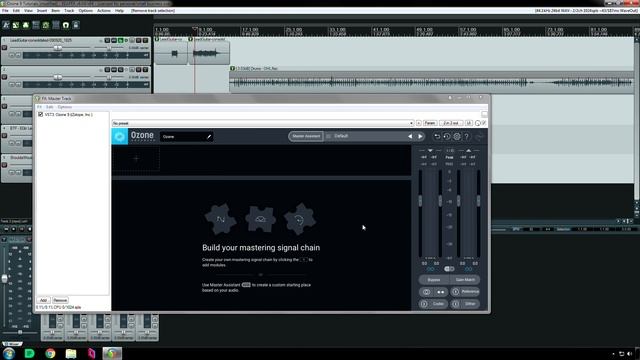Click the Ozone left input gain slider handle
The width and height of the screenshot is (640, 360).
coord(420,200)
